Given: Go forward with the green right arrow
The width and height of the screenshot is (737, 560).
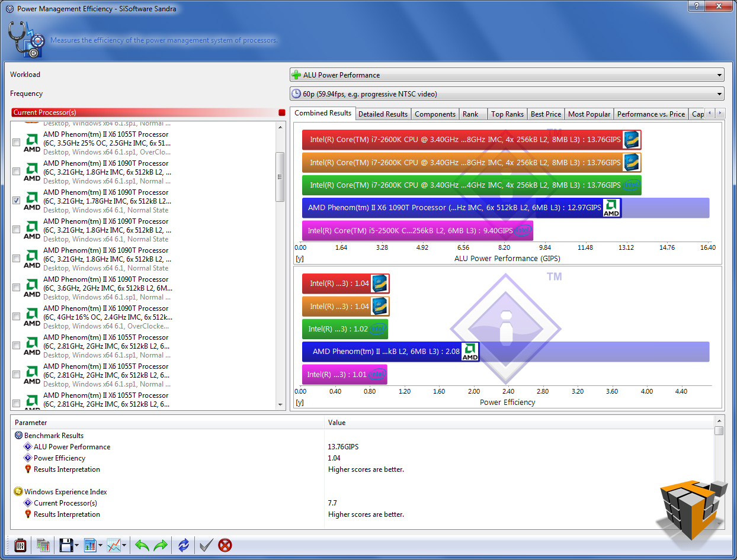Looking at the screenshot, I should (x=161, y=545).
